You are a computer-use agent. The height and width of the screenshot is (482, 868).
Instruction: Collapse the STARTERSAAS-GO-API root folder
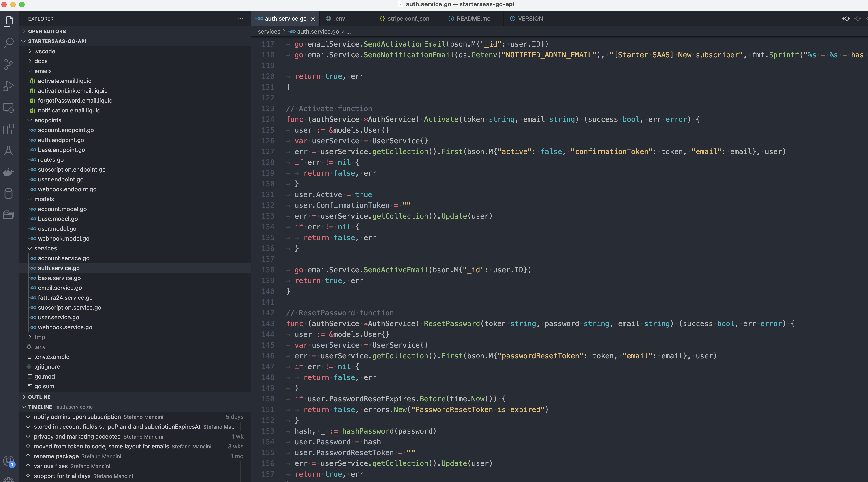[24, 41]
